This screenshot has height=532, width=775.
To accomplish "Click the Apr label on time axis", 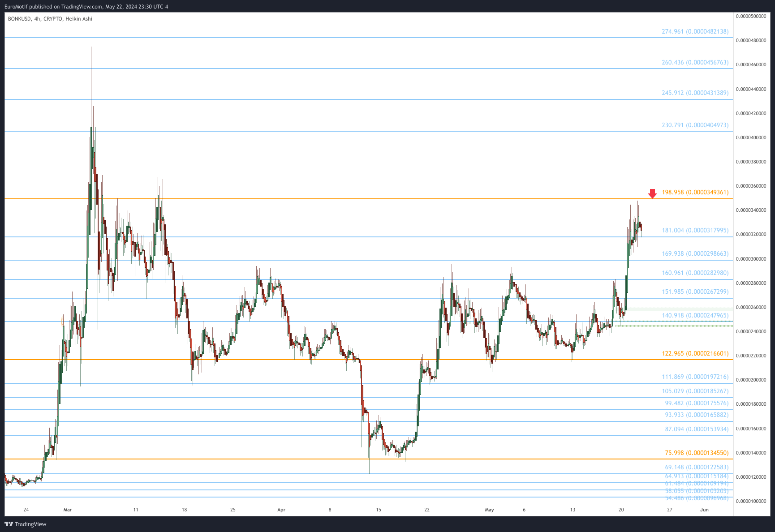I will [281, 510].
